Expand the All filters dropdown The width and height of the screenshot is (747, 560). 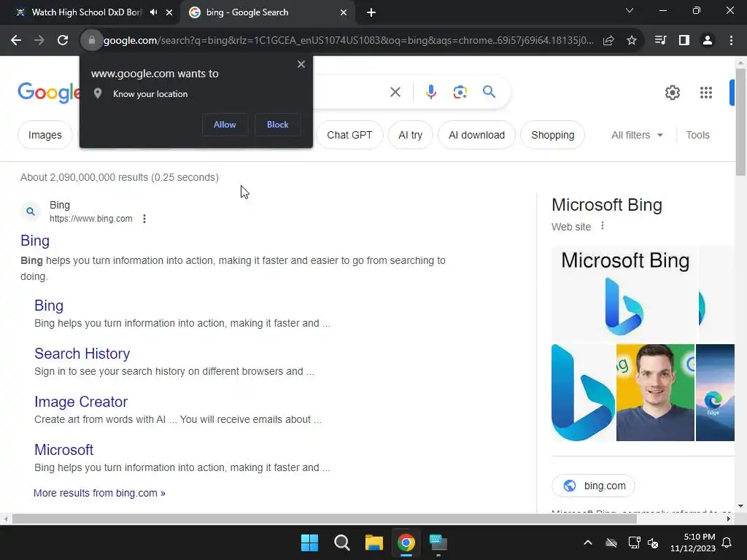coord(637,135)
